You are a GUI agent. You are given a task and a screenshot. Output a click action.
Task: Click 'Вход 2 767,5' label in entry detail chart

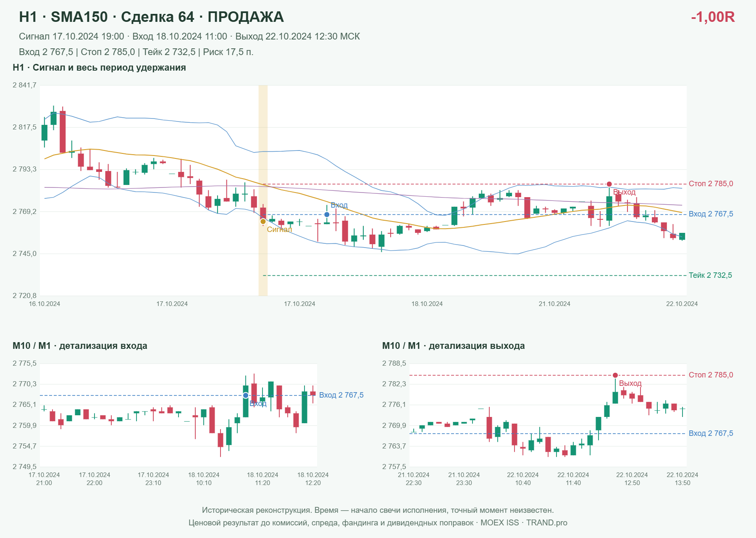341,395
